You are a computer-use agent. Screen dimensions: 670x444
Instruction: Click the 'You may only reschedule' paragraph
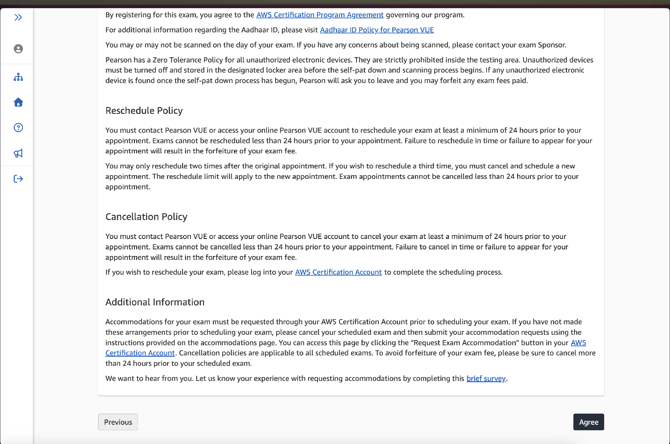(x=342, y=176)
